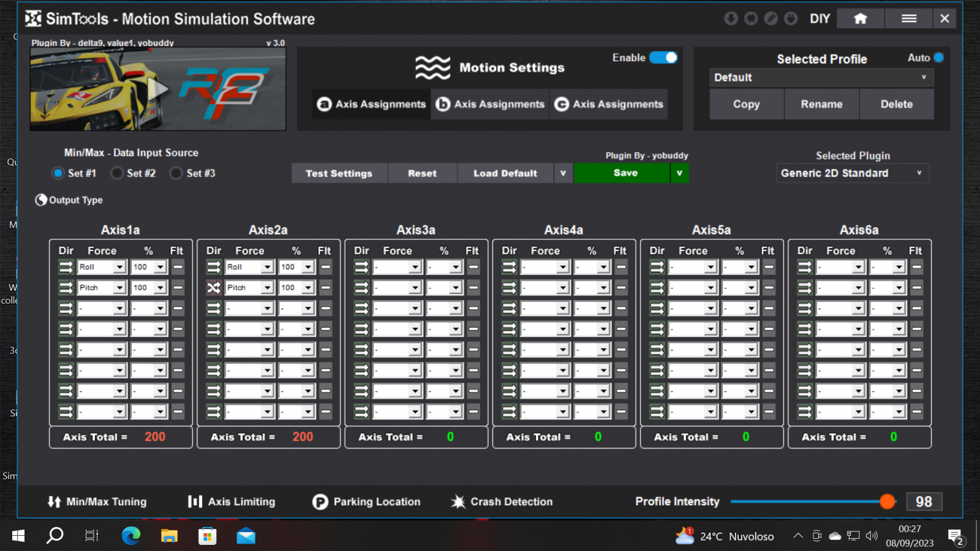Viewport: 980px width, 551px height.
Task: Copy the selected profile
Action: pos(747,104)
